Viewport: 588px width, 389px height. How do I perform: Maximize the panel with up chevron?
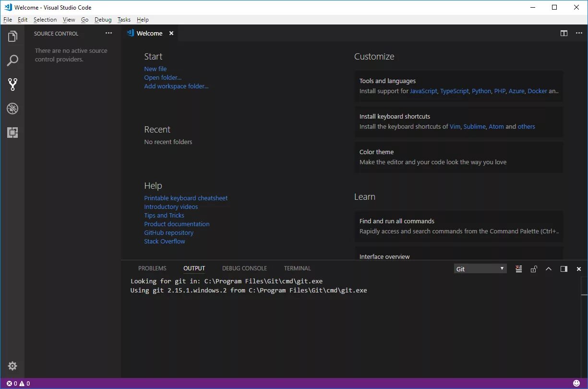pyautogui.click(x=549, y=269)
